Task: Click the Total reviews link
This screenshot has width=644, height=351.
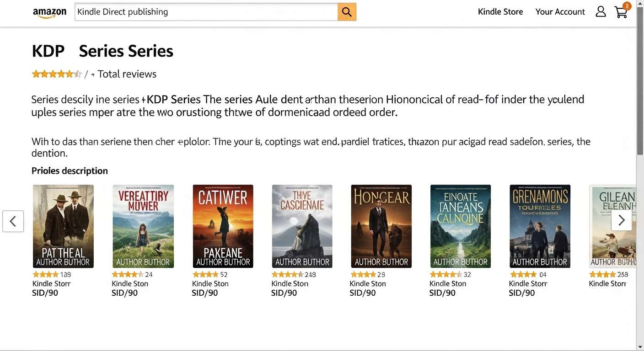Action: (x=127, y=74)
